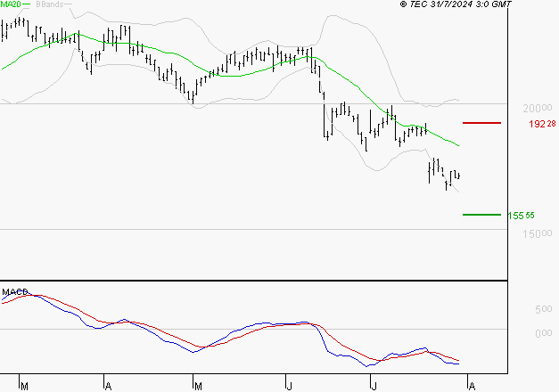Click the last A month label at right
559x392 pixels.
[472, 387]
